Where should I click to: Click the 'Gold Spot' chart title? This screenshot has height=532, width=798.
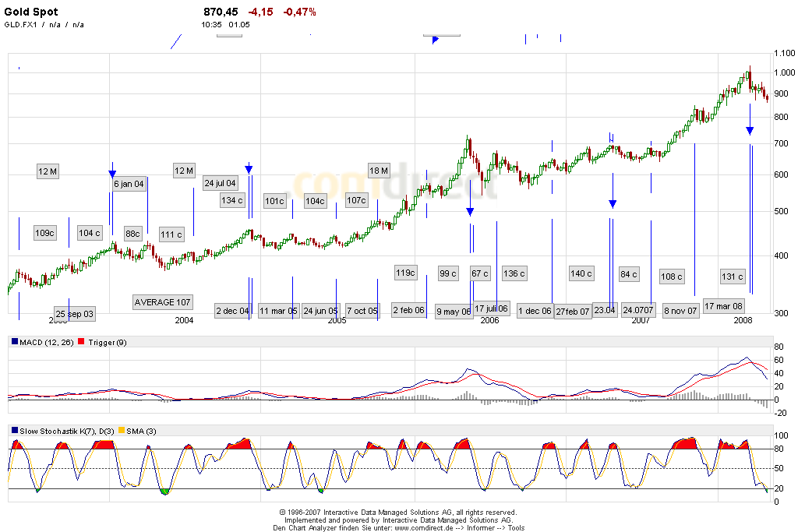(x=31, y=12)
